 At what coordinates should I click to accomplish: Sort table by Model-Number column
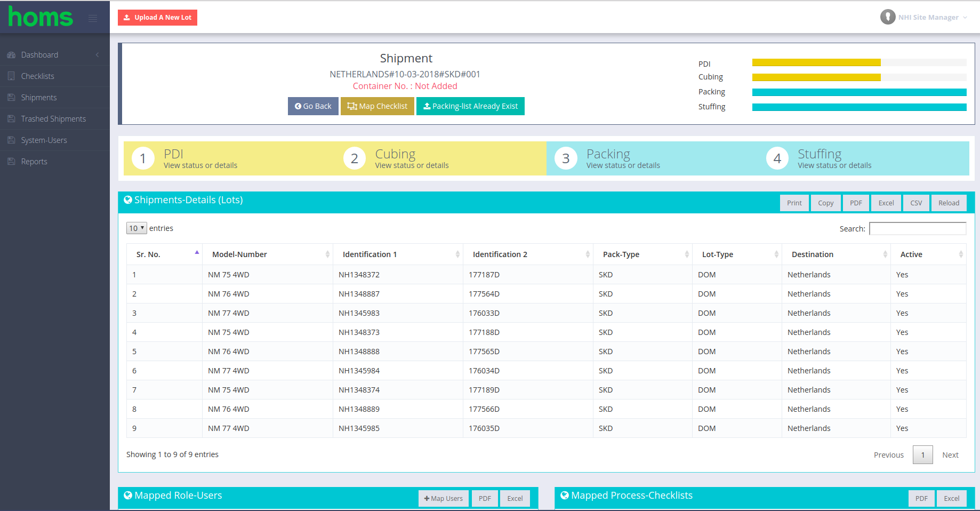(268, 254)
